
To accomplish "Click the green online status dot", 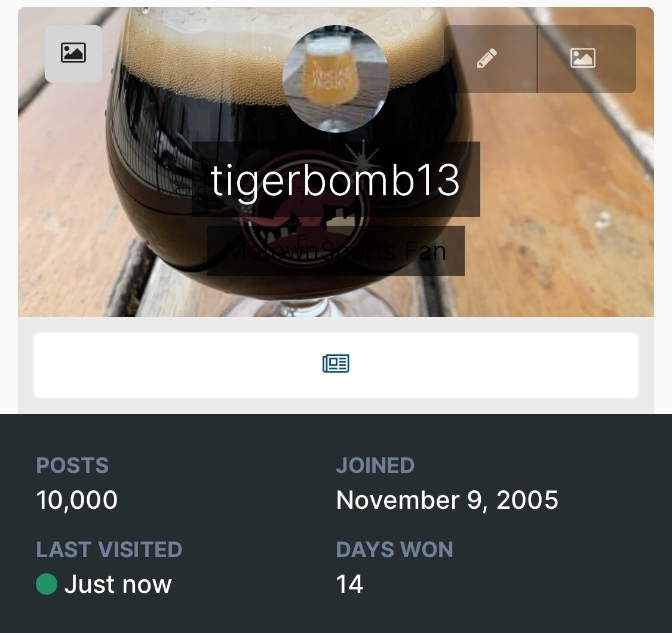I will (x=47, y=584).
